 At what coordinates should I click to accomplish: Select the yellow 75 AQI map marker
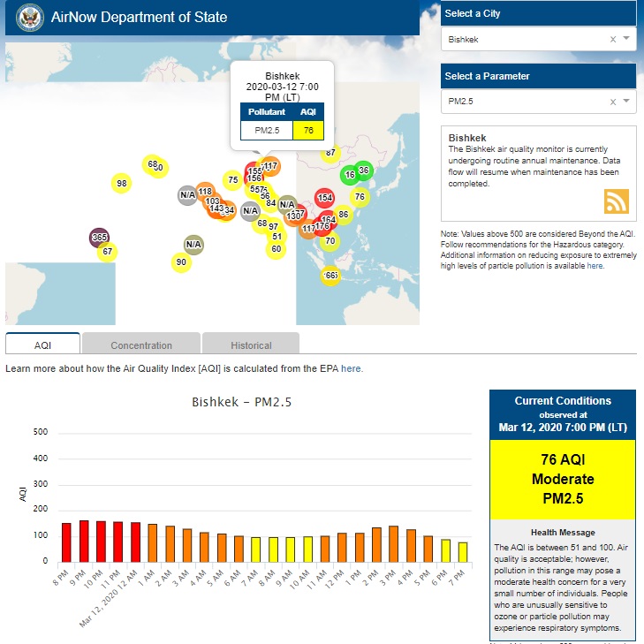coord(232,180)
